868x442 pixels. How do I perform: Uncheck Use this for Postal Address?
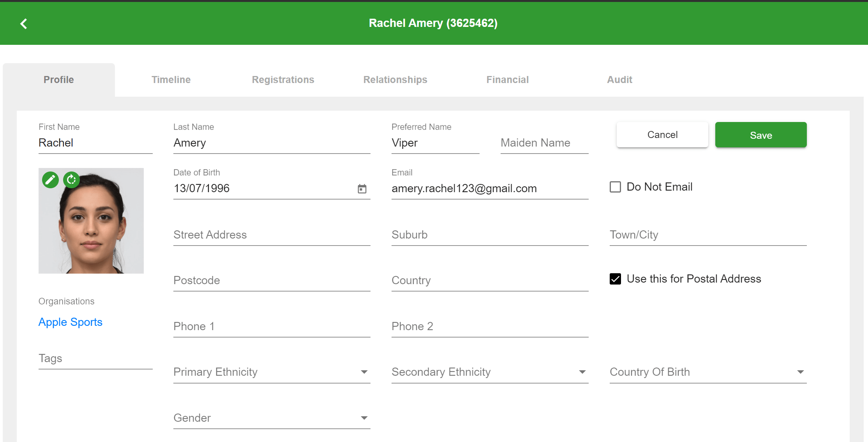pyautogui.click(x=615, y=279)
